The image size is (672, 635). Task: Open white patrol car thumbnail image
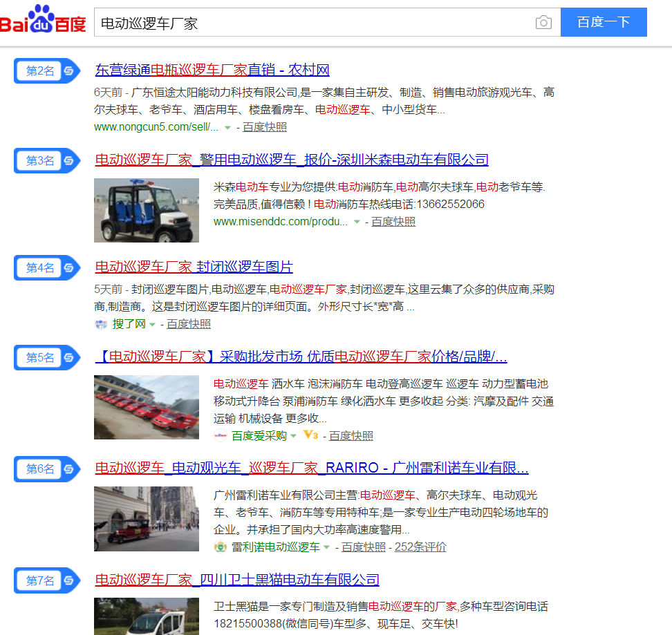click(147, 210)
